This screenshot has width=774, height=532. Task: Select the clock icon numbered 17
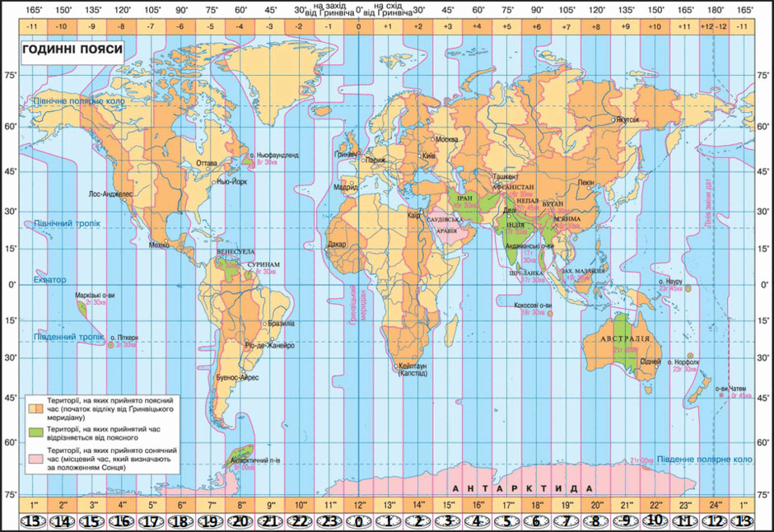(x=151, y=521)
